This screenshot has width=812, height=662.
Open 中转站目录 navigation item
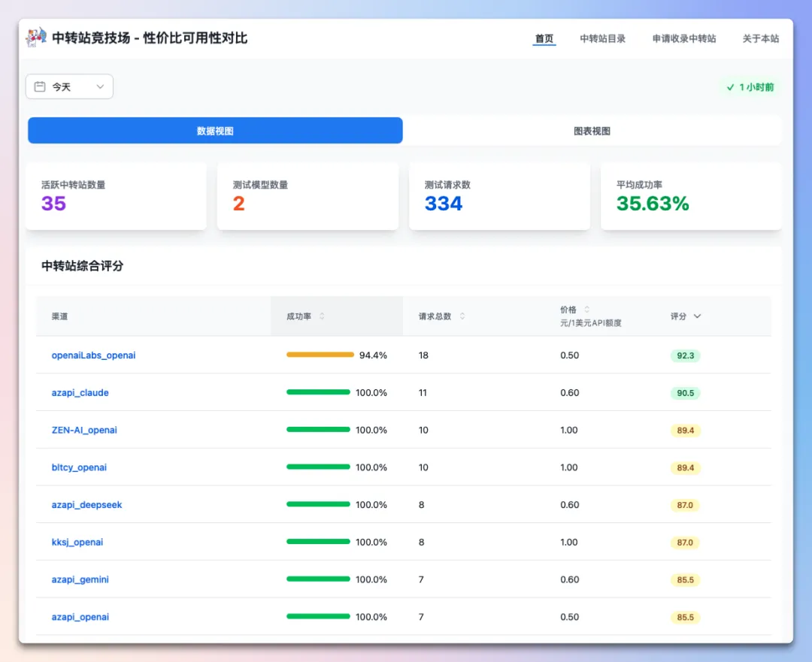[602, 38]
